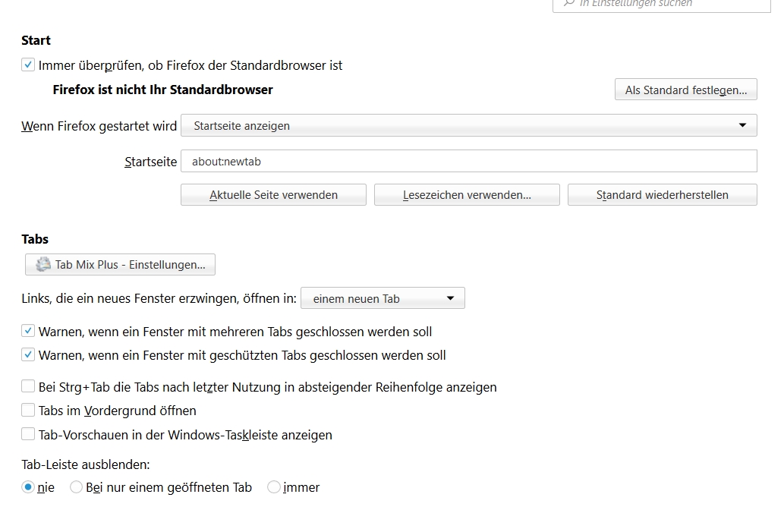
Task: Enable Tabs im Vordergrund öffnen
Action: (28, 410)
